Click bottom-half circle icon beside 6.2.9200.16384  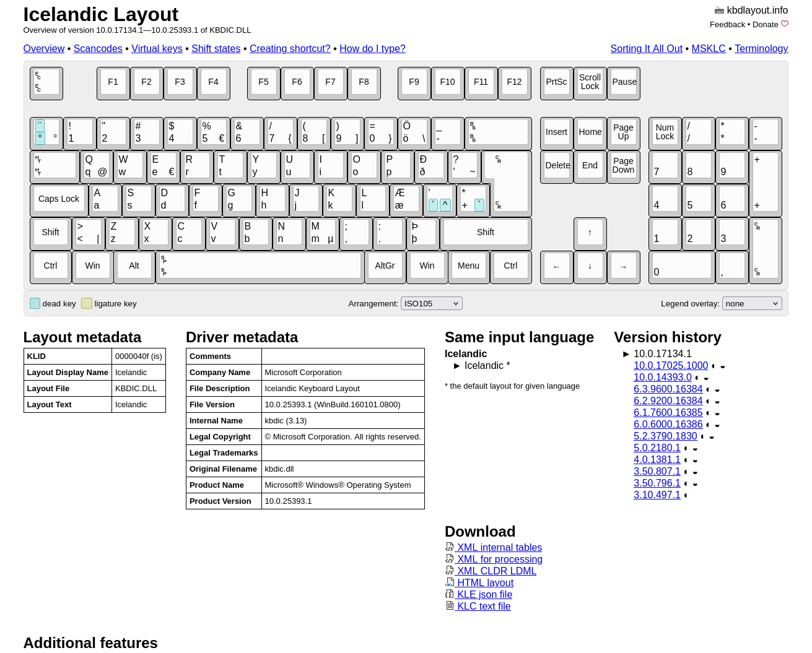click(x=717, y=402)
